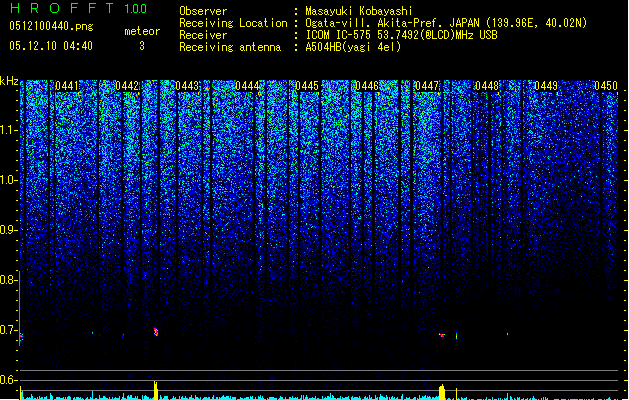Click the 0446 time marker
The image size is (629, 400).
[x=367, y=86]
